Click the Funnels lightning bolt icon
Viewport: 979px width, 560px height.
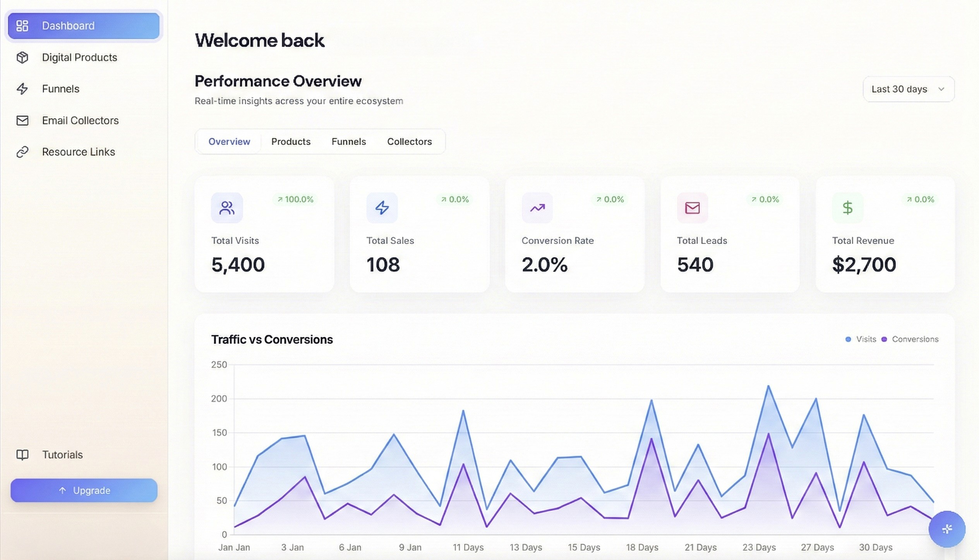[22, 89]
